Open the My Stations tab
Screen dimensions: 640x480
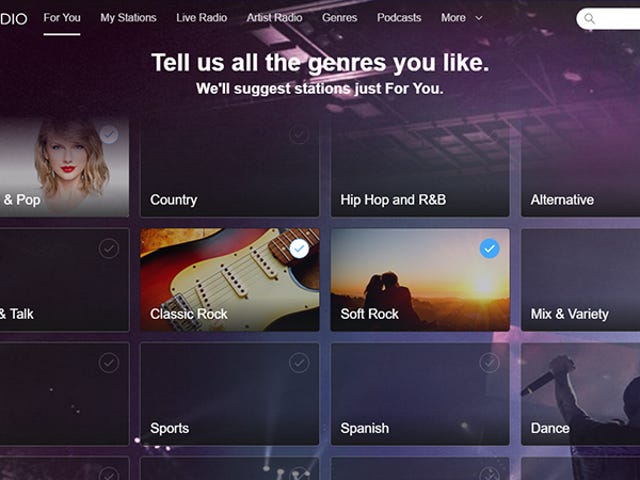128,18
